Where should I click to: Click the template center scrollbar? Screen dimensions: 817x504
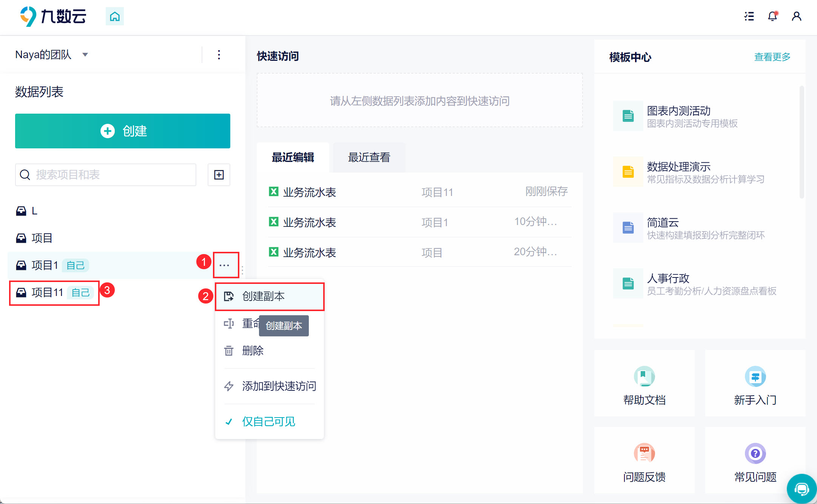801,142
